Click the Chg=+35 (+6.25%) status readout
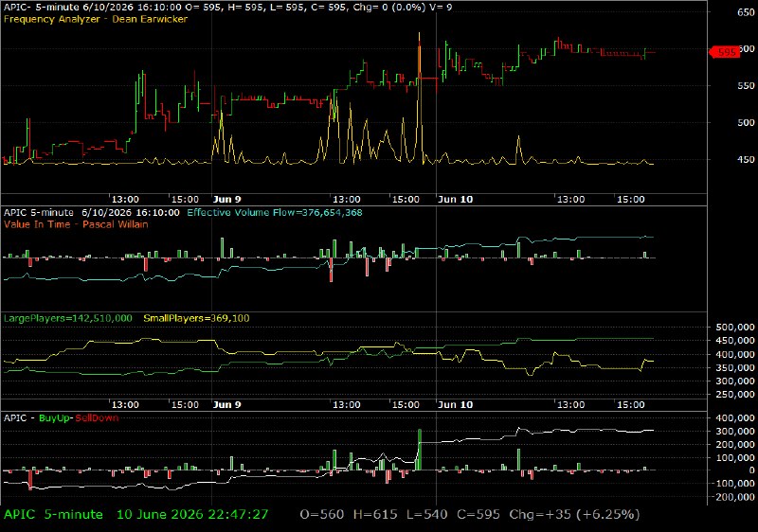Image resolution: width=758 pixels, height=532 pixels. tap(574, 515)
